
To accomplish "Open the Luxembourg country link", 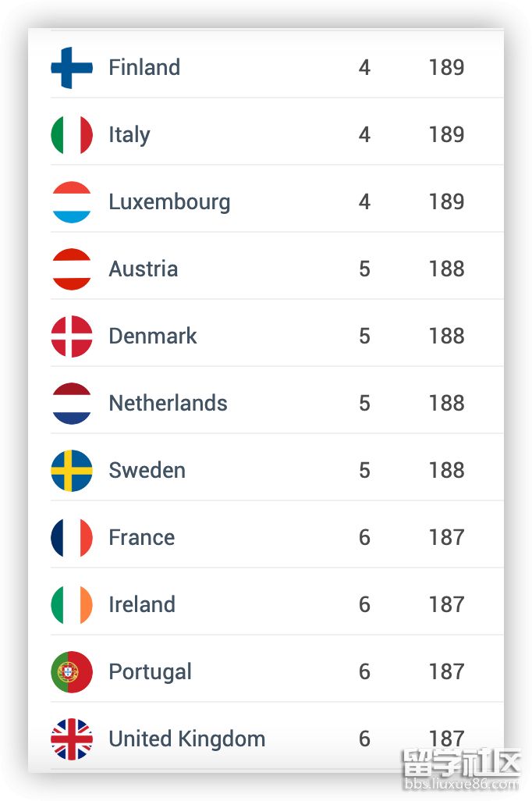I will pyautogui.click(x=169, y=202).
